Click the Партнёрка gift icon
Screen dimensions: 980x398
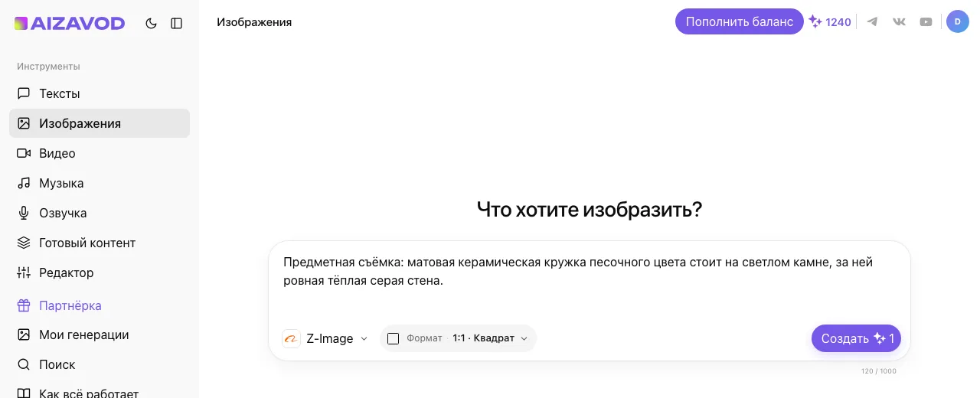click(24, 305)
